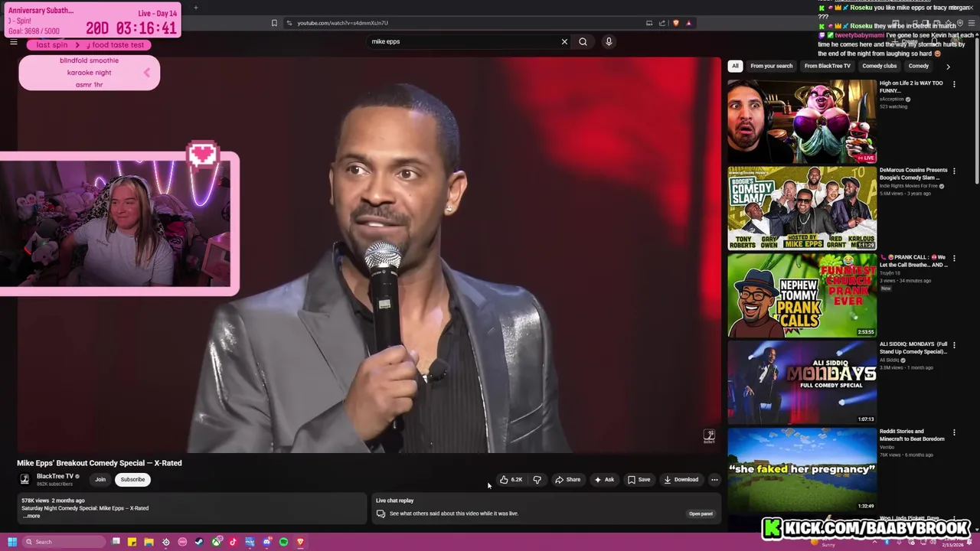Open options for Prank Call video

954,258
